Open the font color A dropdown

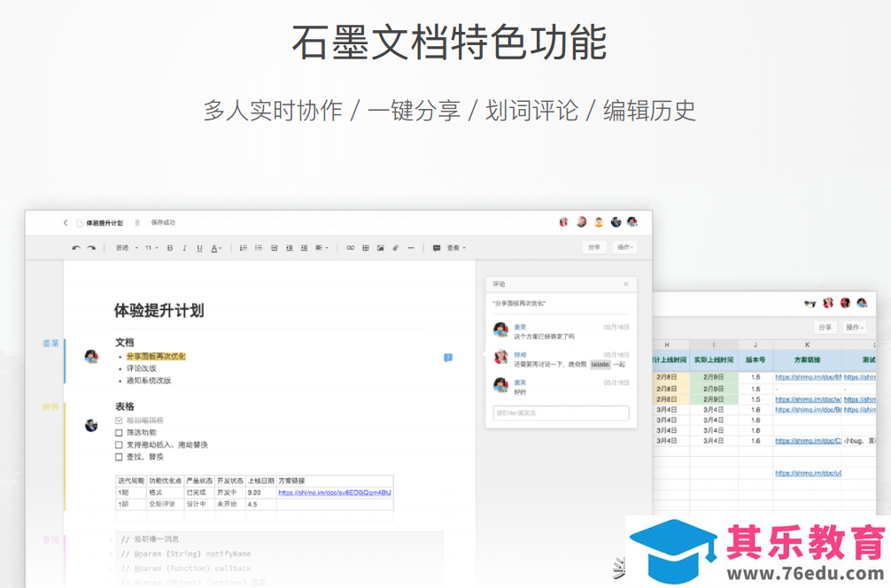pyautogui.click(x=216, y=248)
